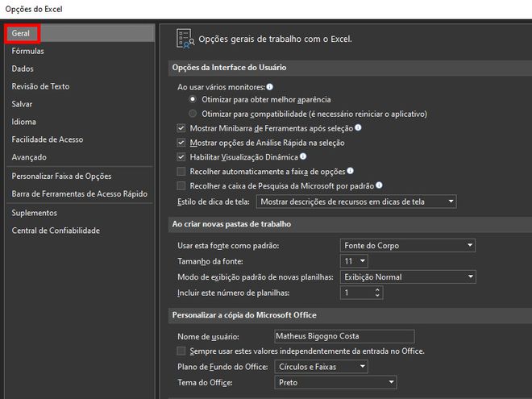
Task: Click info icon beside 'Recolher automaticamente a faixa'
Action: coord(350,171)
